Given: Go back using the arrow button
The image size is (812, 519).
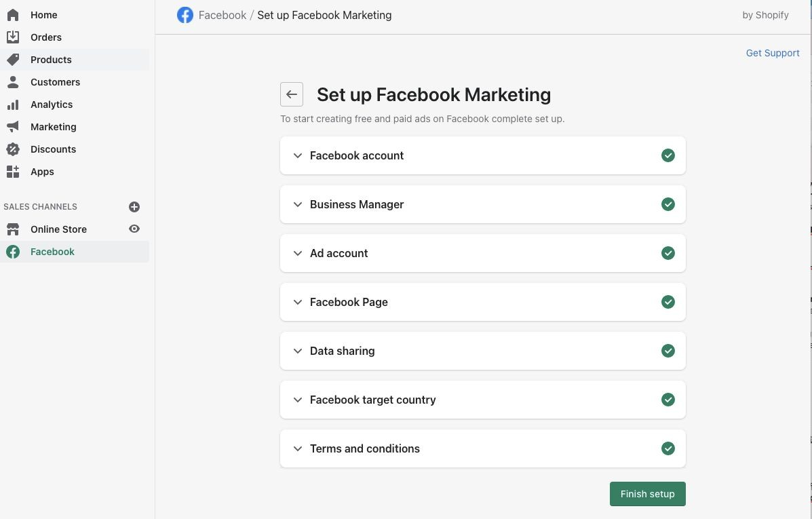Looking at the screenshot, I should click(x=292, y=94).
